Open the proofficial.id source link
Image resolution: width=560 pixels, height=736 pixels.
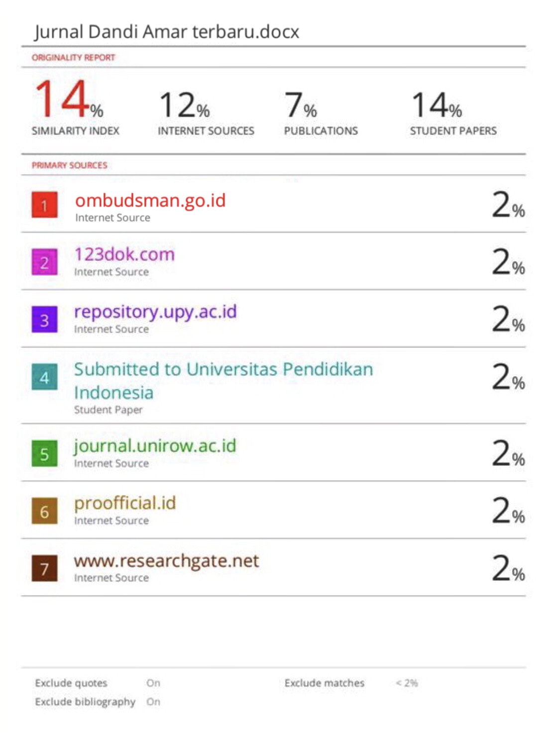click(x=125, y=503)
